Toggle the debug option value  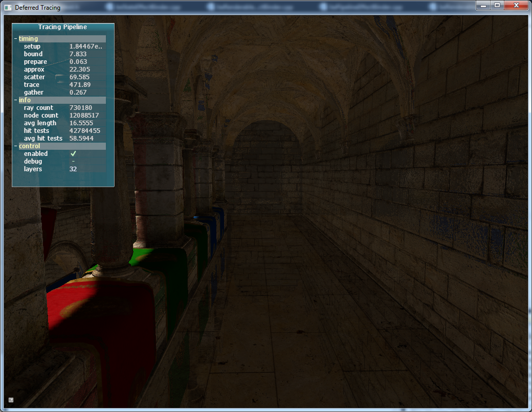[x=73, y=162]
